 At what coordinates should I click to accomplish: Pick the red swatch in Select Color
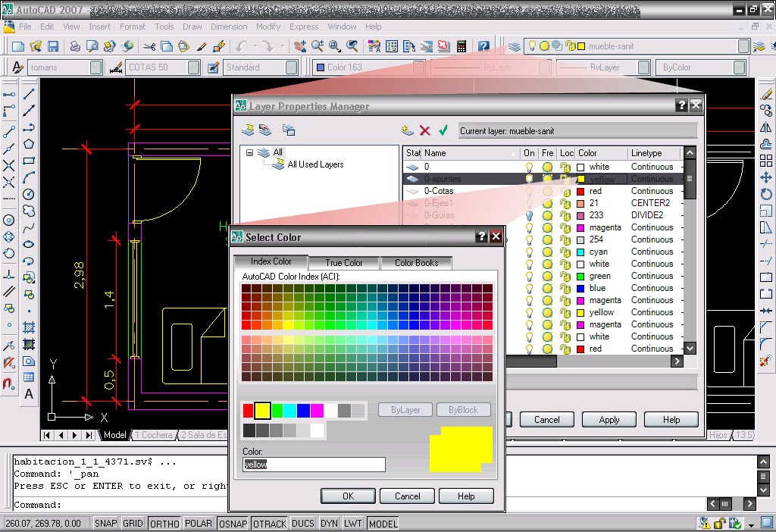[x=246, y=408]
